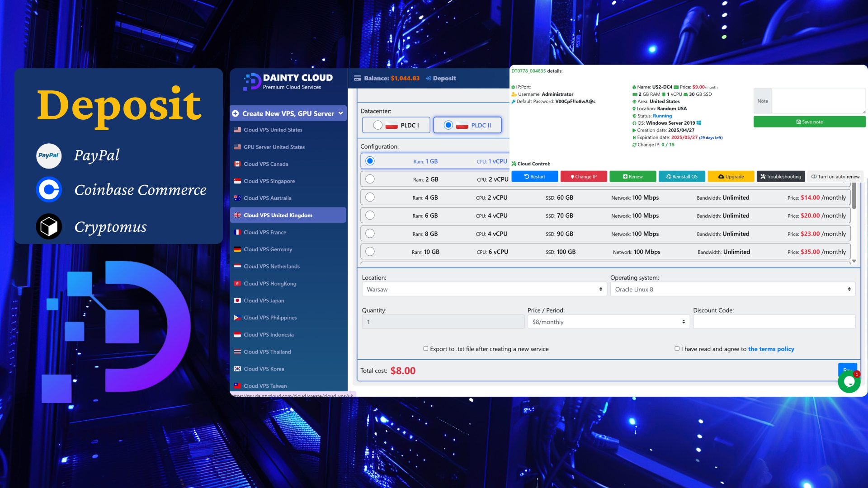Click the Troubleshooting button

pos(781,177)
